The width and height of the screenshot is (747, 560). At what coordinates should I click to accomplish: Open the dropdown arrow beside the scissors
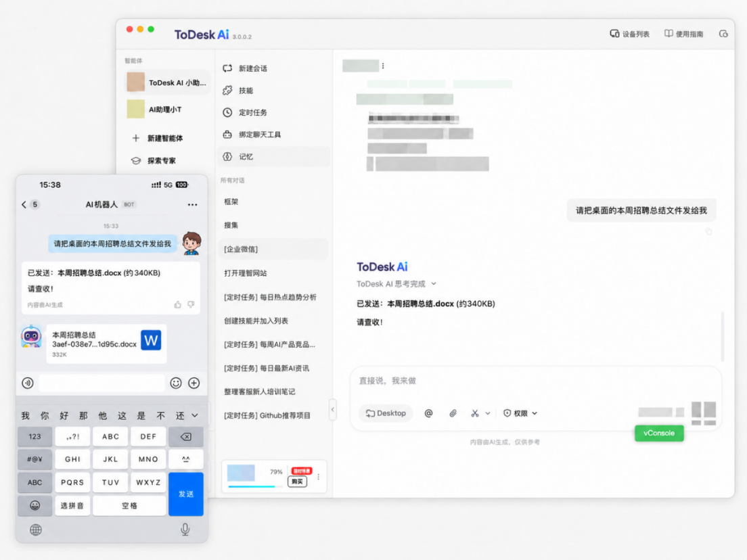coord(488,413)
